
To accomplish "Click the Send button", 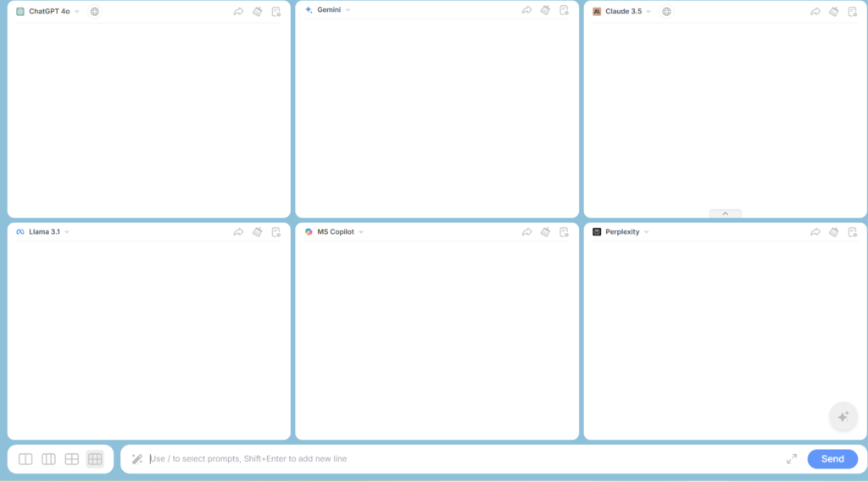I will click(x=832, y=459).
